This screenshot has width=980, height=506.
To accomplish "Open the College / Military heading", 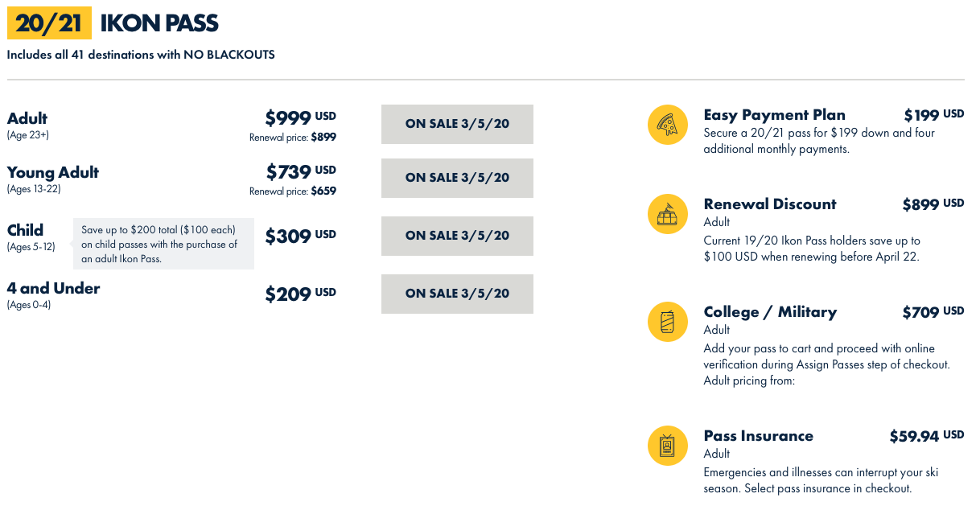I will tap(770, 311).
